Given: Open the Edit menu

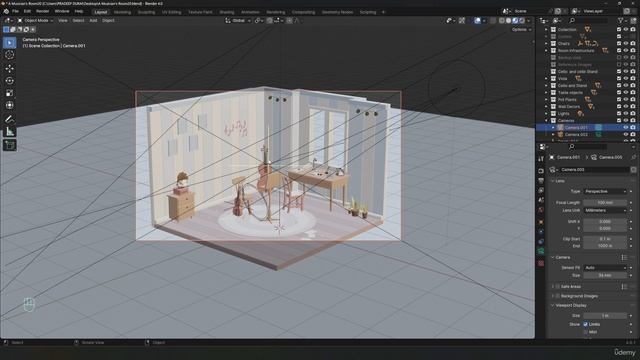Looking at the screenshot, I should click(27, 11).
